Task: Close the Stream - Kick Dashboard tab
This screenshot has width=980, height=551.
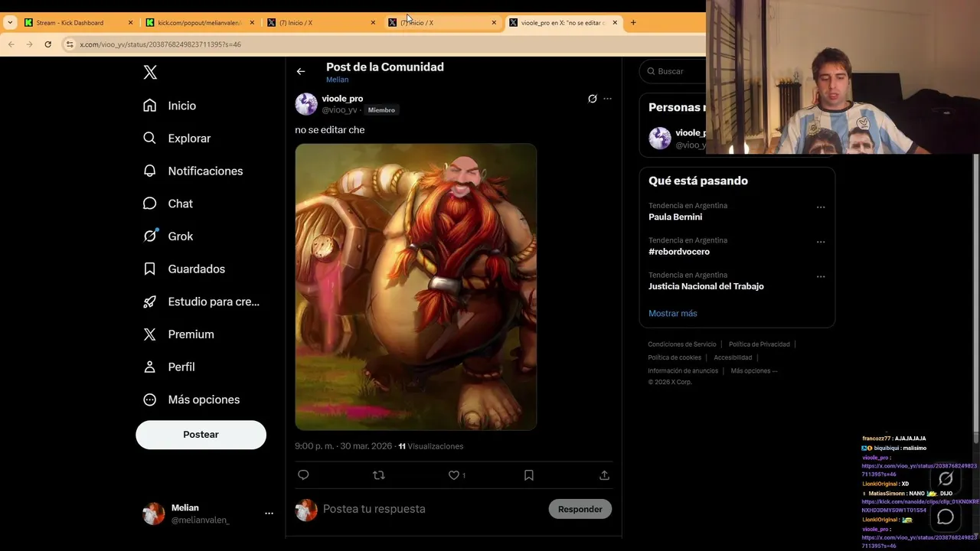Action: pyautogui.click(x=130, y=23)
